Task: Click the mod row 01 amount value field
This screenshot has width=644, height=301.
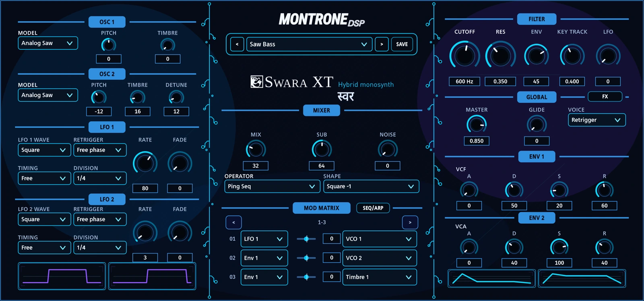Action: pos(332,239)
